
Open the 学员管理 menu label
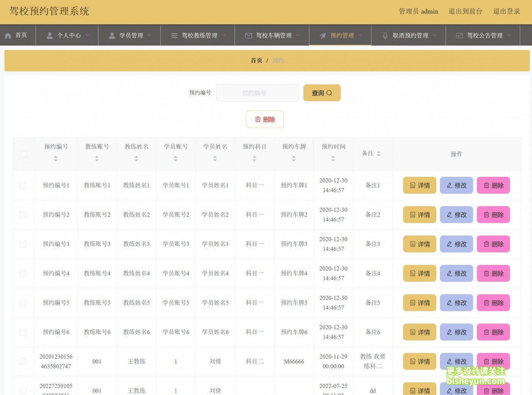point(131,35)
